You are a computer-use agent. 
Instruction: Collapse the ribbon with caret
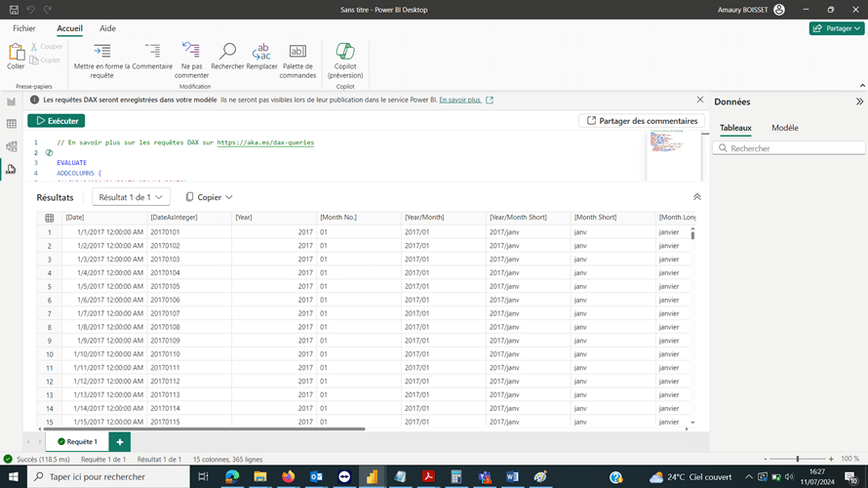862,85
